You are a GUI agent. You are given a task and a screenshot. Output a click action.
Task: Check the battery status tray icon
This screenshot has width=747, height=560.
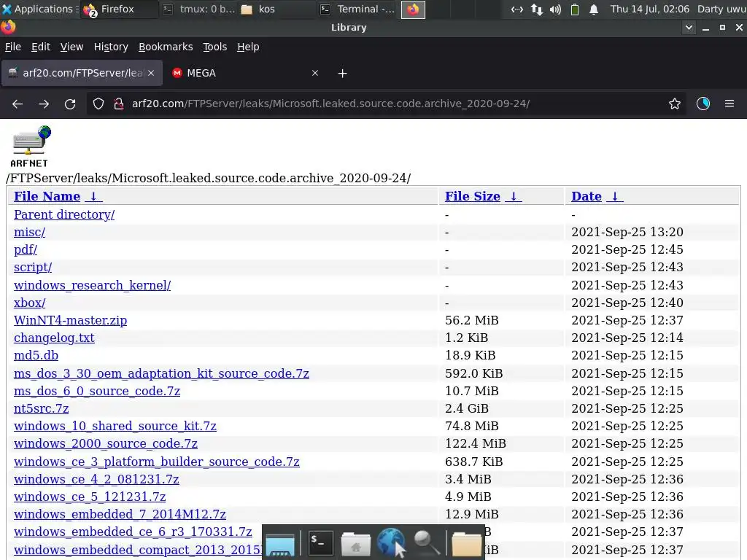pyautogui.click(x=575, y=9)
